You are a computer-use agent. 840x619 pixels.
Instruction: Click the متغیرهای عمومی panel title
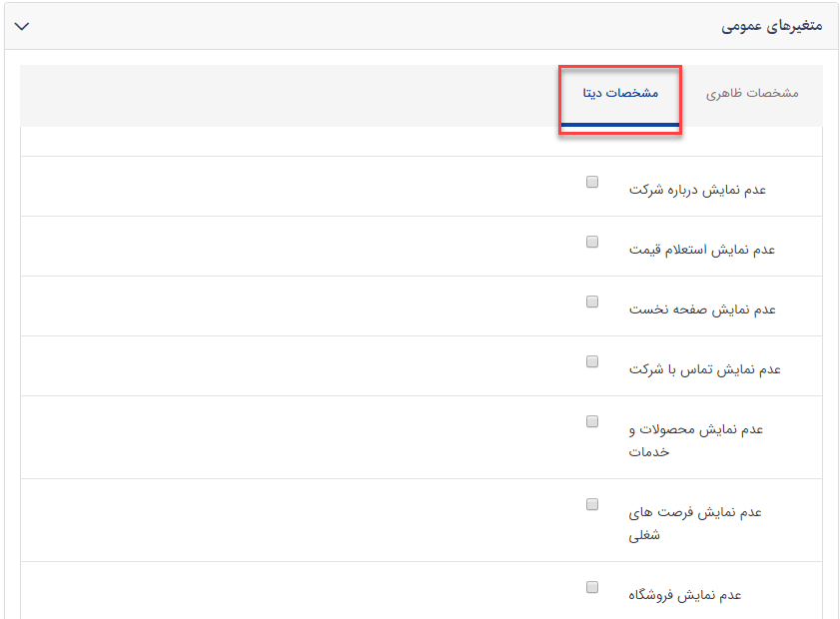[x=771, y=27]
